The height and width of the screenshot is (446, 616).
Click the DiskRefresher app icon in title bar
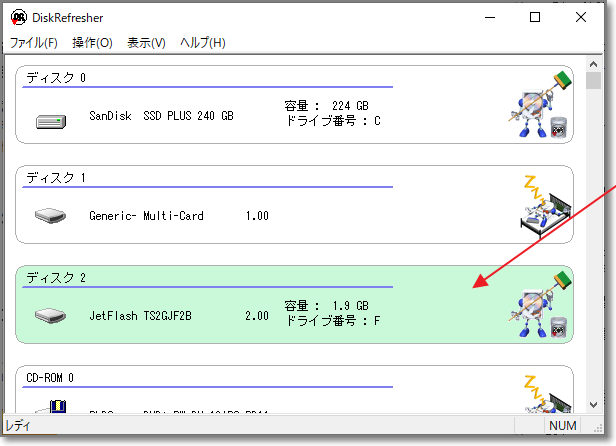18,17
